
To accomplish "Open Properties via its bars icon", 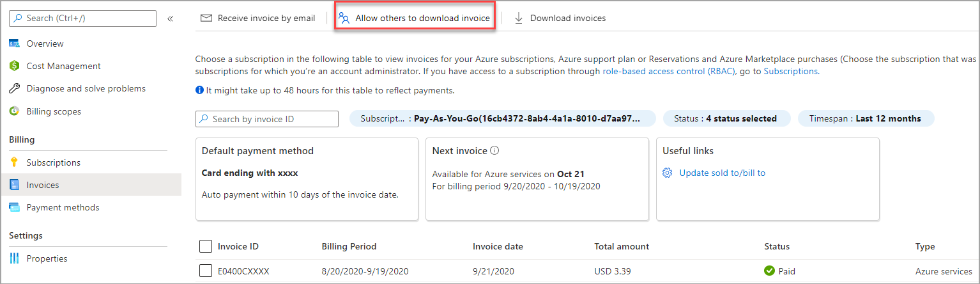I will [x=14, y=258].
